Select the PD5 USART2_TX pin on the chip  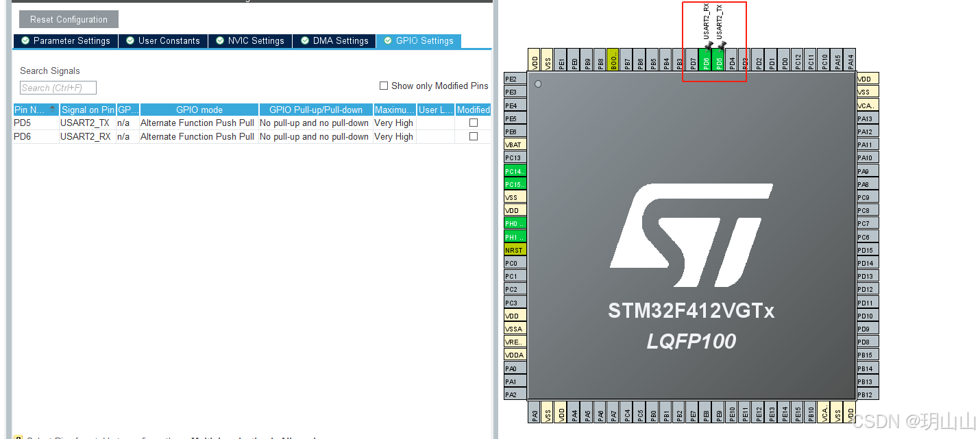(x=718, y=60)
